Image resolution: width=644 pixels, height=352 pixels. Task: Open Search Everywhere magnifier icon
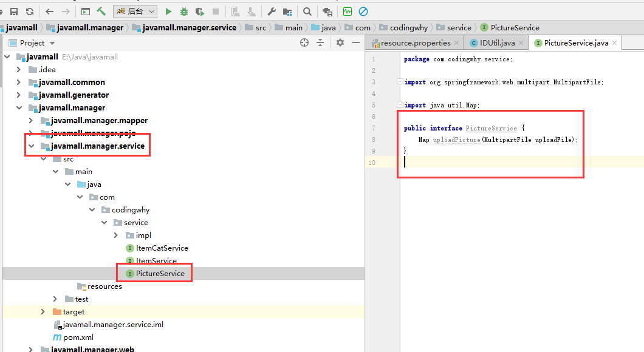307,12
